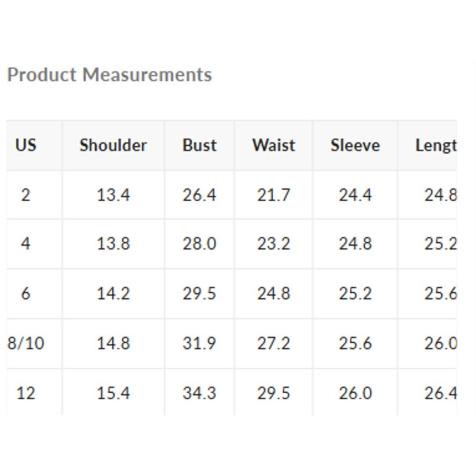Select US size 2 row label

tap(26, 195)
